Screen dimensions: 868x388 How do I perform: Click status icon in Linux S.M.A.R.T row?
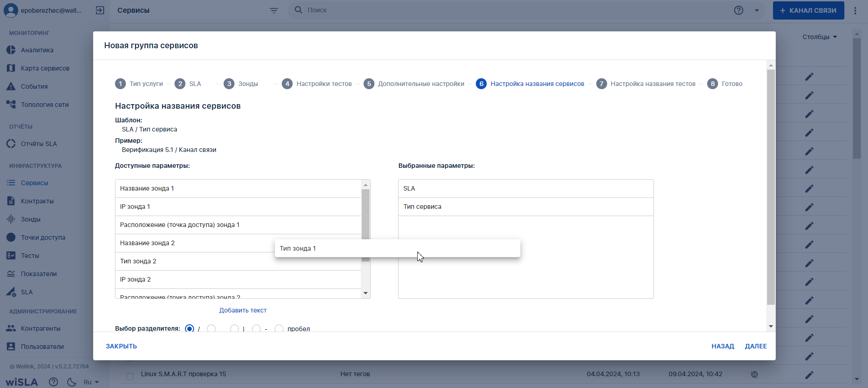coord(754,374)
